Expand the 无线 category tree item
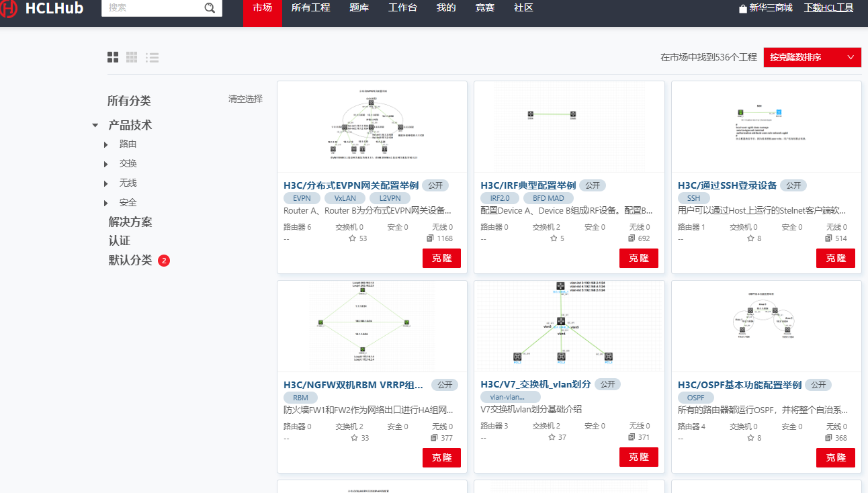 tap(106, 183)
